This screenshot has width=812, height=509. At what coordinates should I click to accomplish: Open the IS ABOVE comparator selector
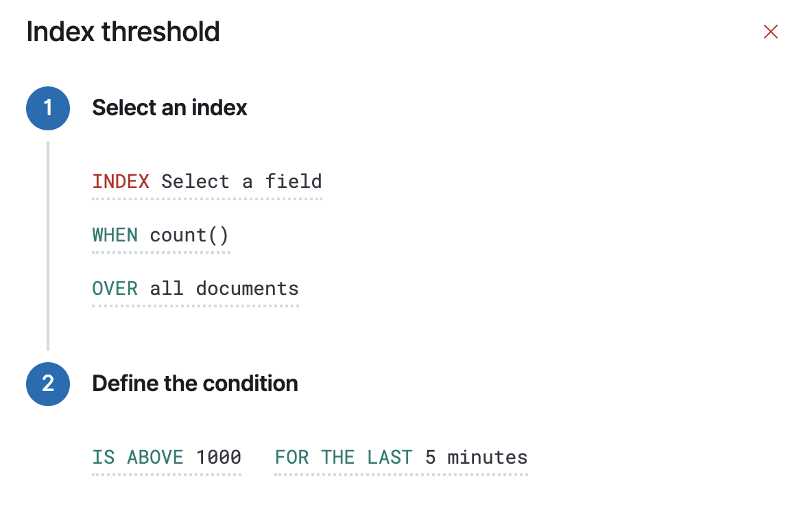pos(137,457)
